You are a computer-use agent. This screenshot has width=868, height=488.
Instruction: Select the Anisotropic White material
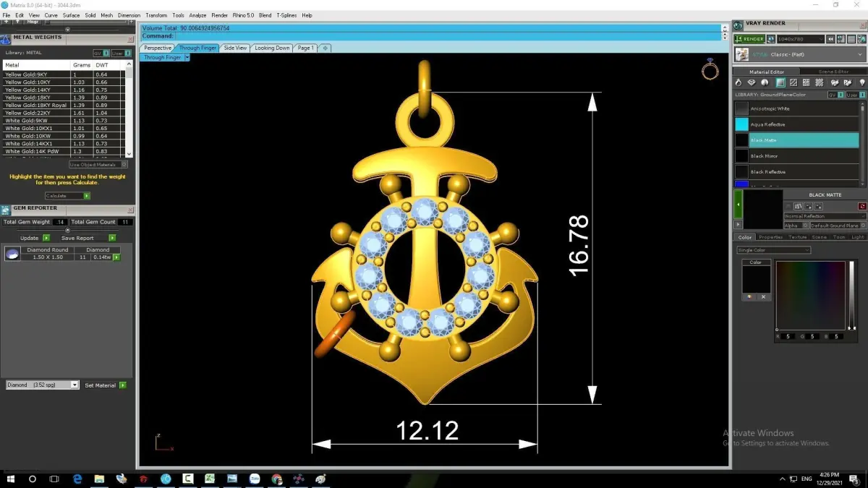[796, 108]
